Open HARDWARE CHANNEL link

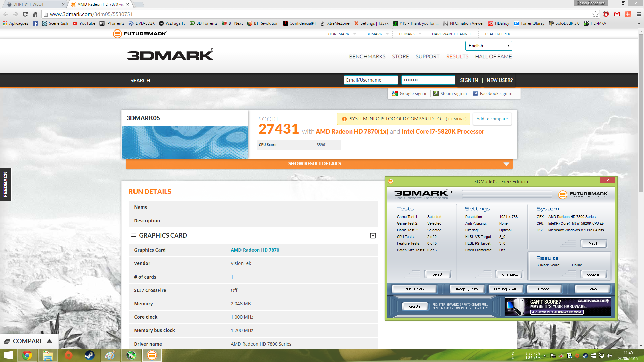(451, 34)
